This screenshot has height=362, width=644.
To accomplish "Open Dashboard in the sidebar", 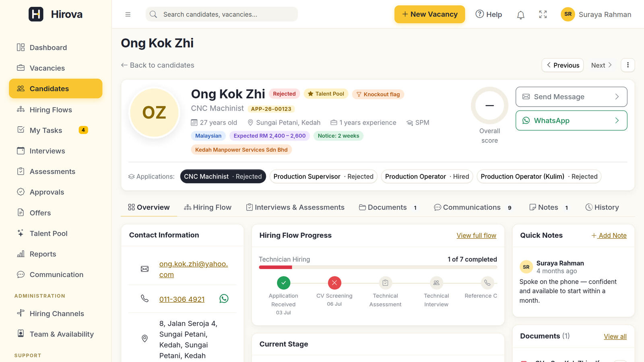I will [56, 47].
